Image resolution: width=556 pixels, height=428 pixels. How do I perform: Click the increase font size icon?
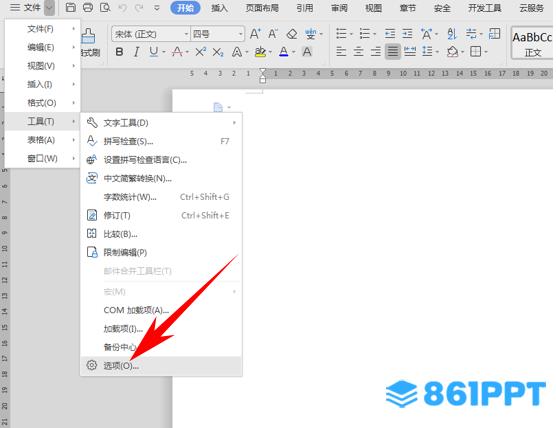click(255, 34)
